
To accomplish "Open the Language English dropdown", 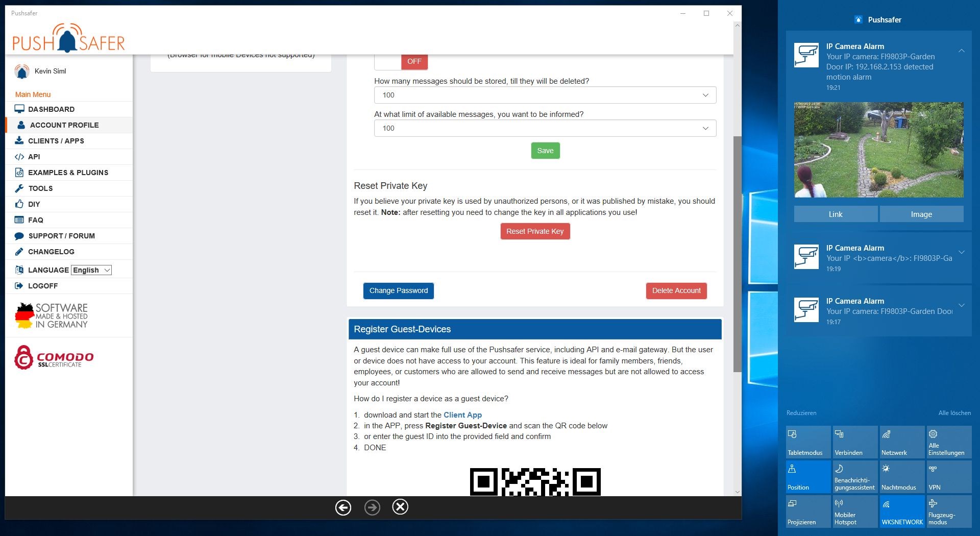I will click(x=91, y=270).
